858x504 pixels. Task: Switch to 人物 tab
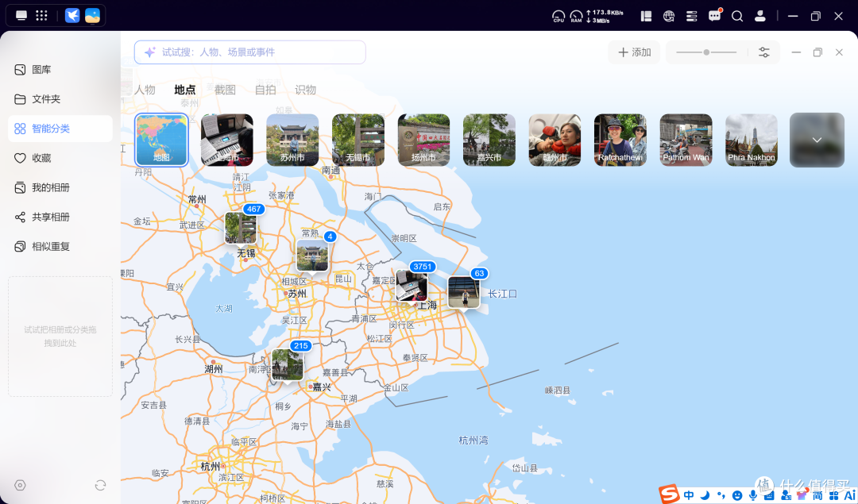(x=145, y=90)
